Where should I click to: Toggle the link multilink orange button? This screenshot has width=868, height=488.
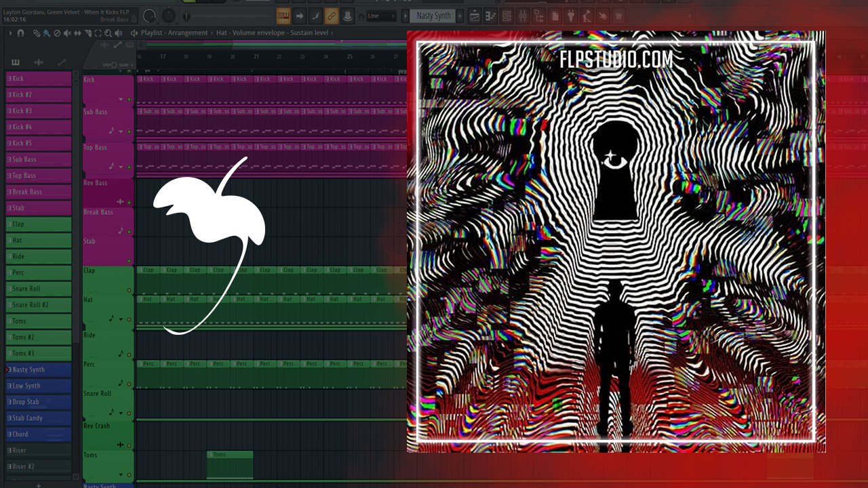(x=331, y=16)
